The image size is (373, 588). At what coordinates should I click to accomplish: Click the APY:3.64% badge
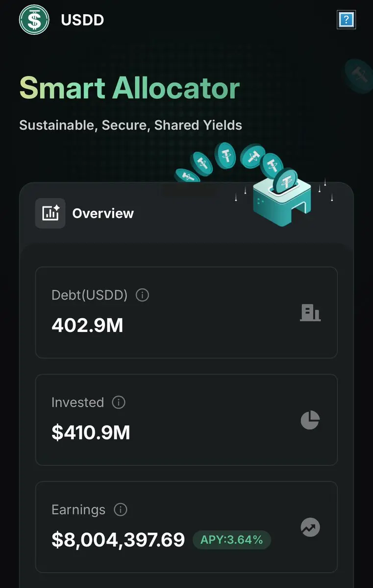[231, 540]
